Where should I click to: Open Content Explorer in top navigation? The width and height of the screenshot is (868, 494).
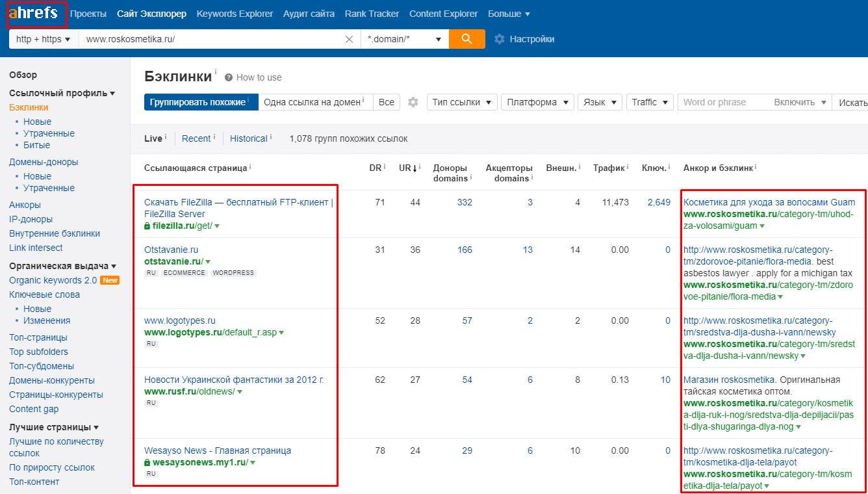tap(443, 14)
